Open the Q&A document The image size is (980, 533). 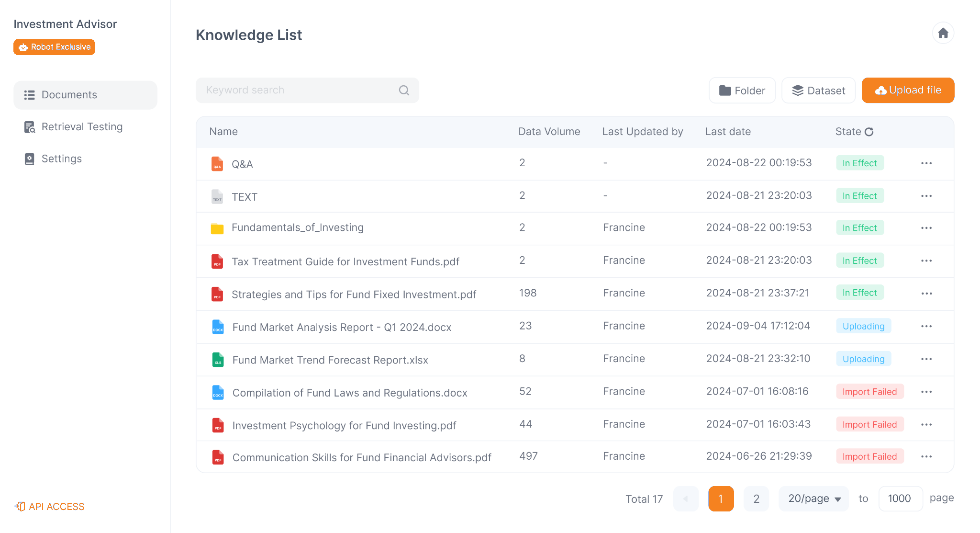(x=242, y=164)
